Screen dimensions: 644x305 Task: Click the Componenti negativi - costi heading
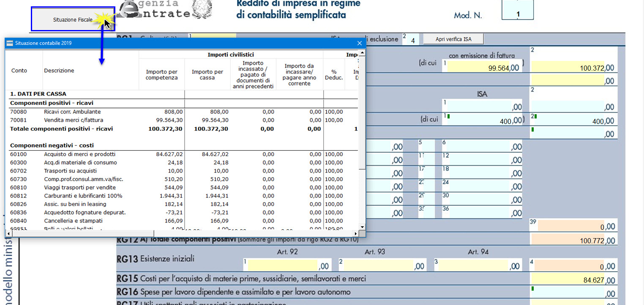pos(52,146)
